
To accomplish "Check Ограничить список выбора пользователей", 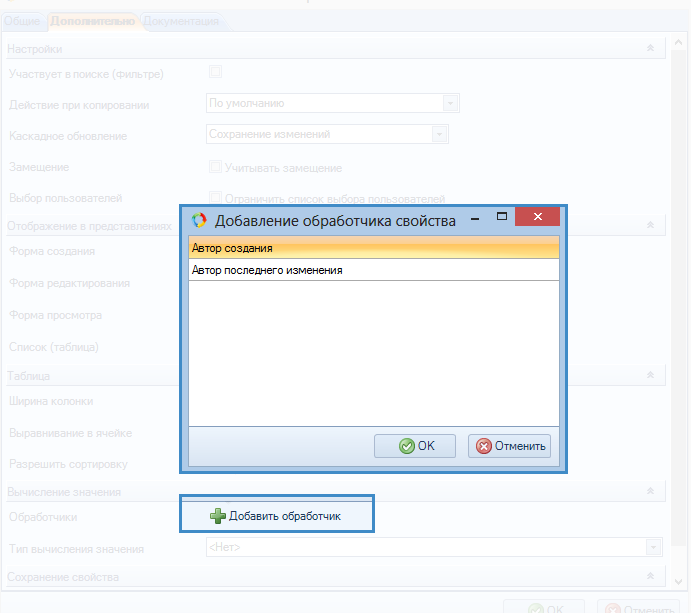I will pyautogui.click(x=215, y=198).
